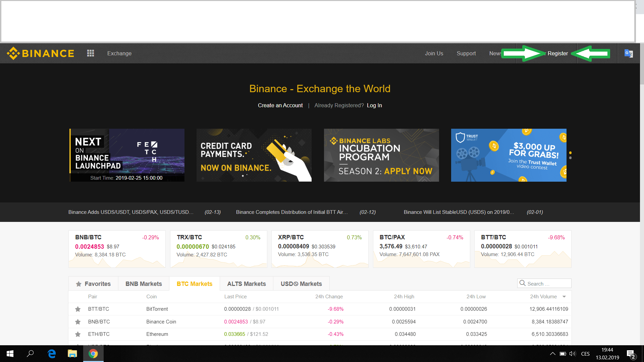The image size is (644, 362).
Task: Click the ETH/BTC pair row
Action: click(x=320, y=334)
